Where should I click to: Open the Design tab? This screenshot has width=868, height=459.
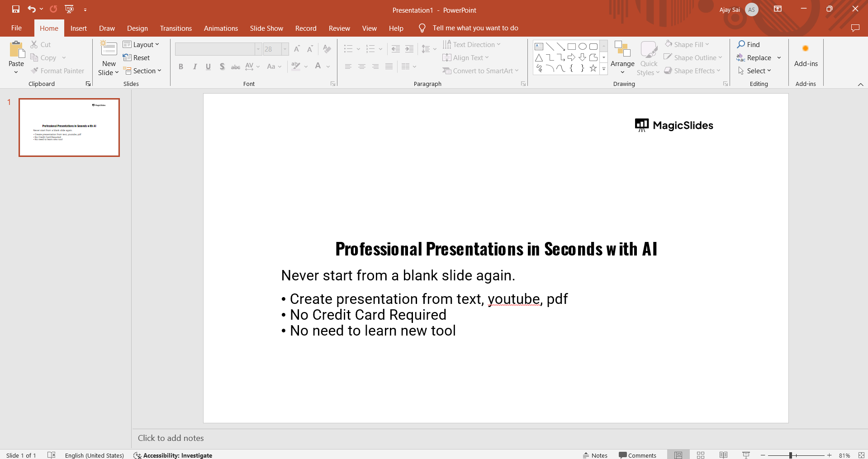(x=137, y=28)
